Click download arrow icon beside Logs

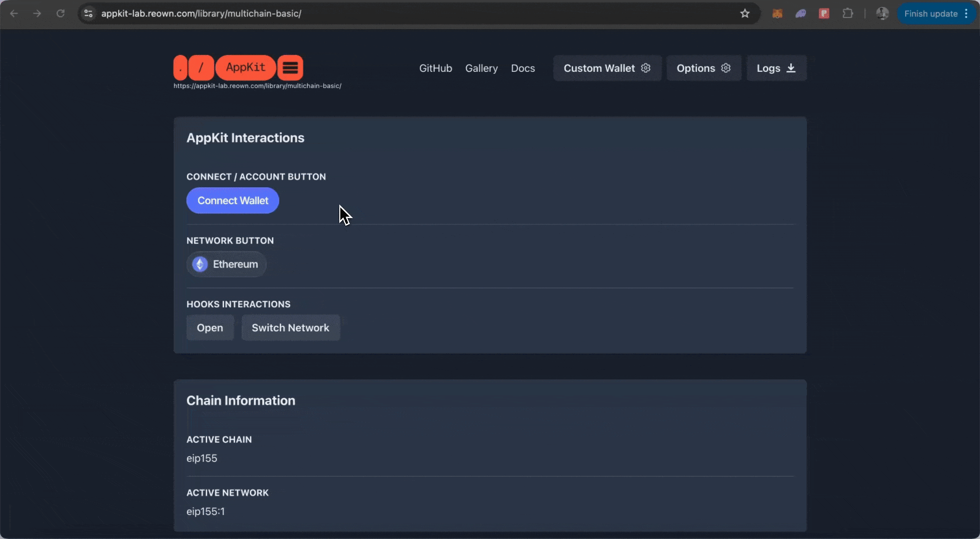(x=791, y=68)
